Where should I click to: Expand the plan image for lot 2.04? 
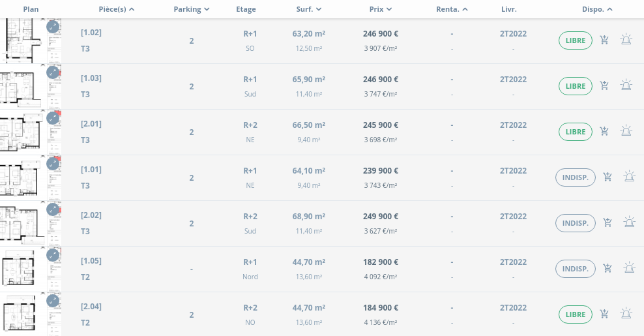point(53,301)
